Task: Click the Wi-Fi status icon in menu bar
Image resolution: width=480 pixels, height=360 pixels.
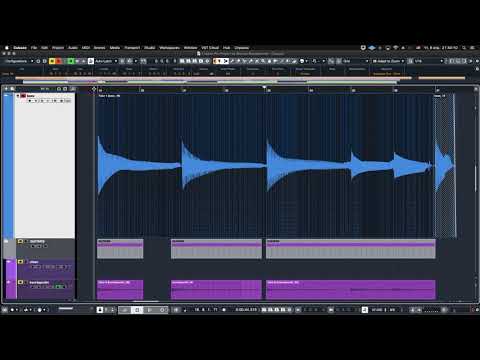Action: pyautogui.click(x=395, y=48)
